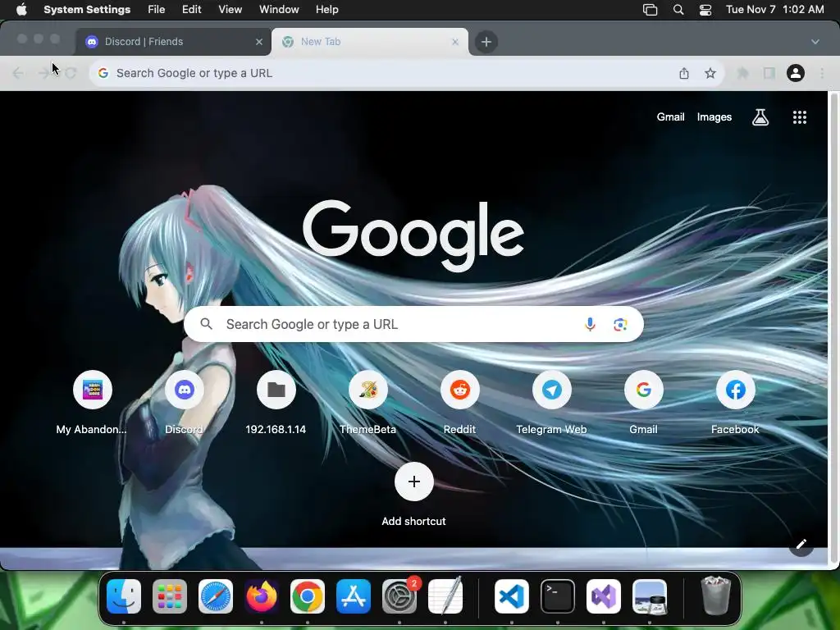Open the Apple menu
Viewport: 840px width, 630px height.
point(21,10)
